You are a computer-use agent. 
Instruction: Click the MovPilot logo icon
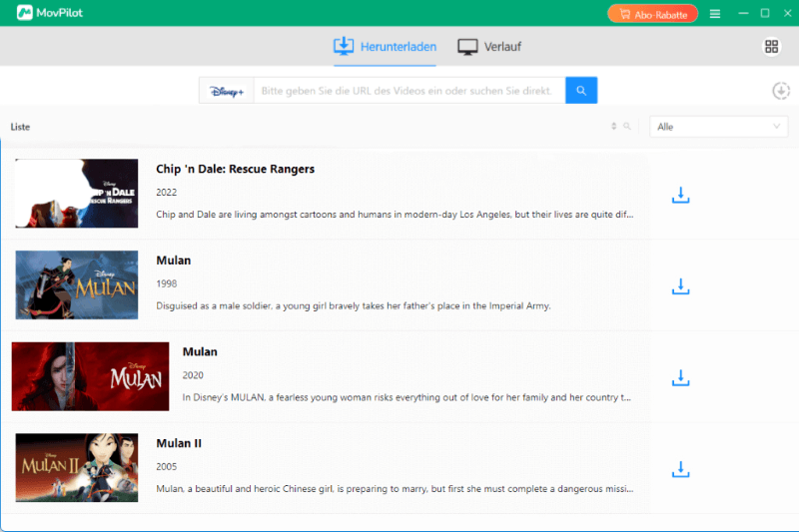tap(24, 13)
